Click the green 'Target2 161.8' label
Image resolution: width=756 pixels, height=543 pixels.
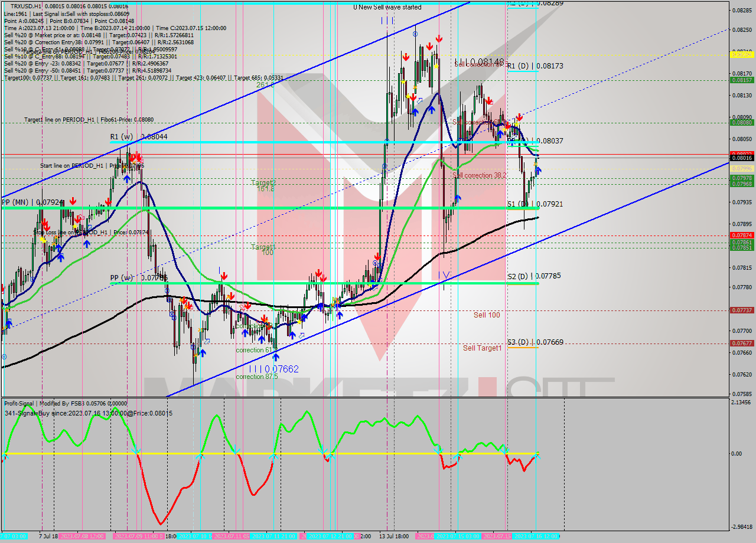pos(263,185)
